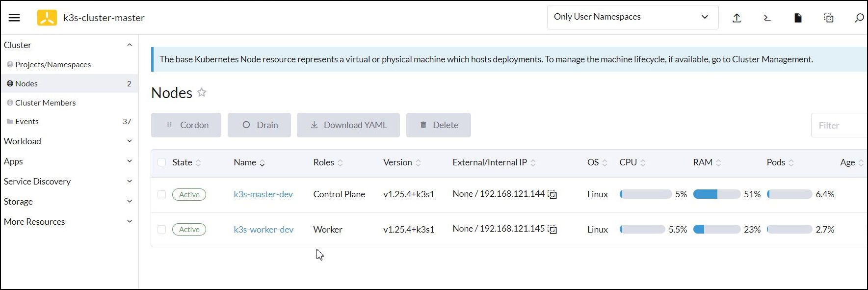868x290 pixels.
Task: Copy IP address 192.168.121.144 to clipboard
Action: pos(552,194)
